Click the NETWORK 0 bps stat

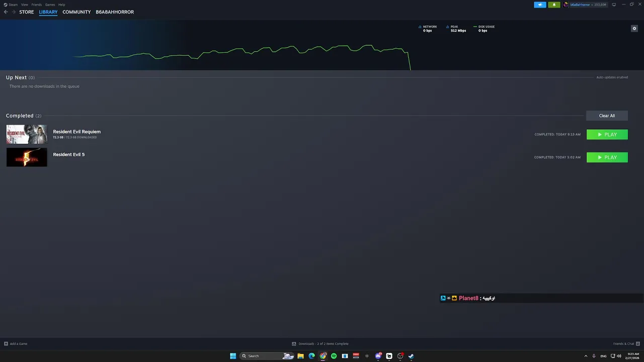[x=428, y=29]
